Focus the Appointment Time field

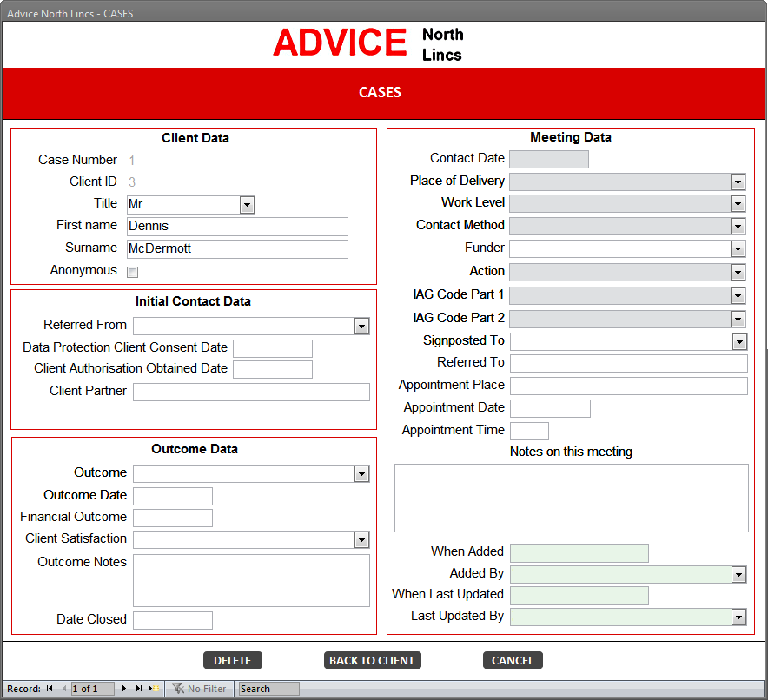tap(529, 432)
